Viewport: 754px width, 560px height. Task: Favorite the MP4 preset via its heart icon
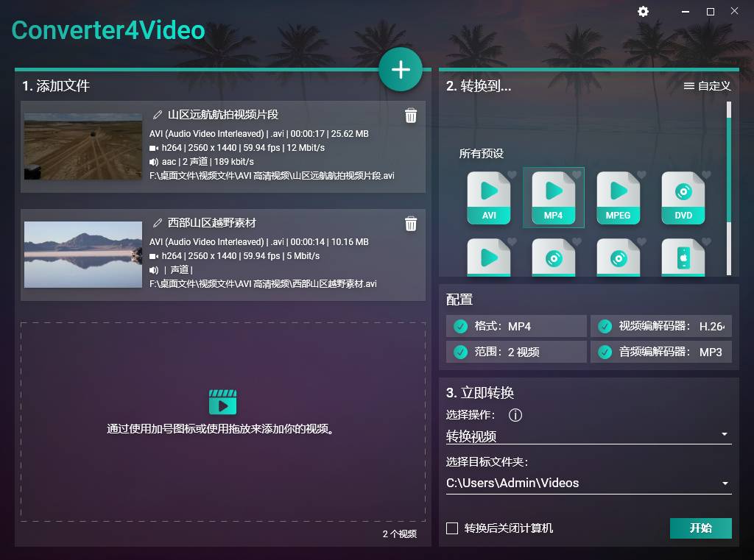pyautogui.click(x=575, y=175)
